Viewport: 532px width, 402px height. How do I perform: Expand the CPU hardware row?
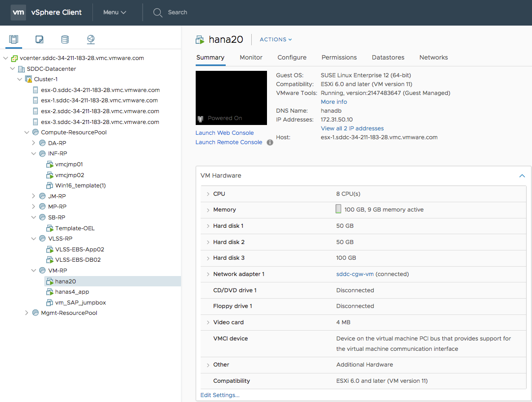[x=208, y=194]
